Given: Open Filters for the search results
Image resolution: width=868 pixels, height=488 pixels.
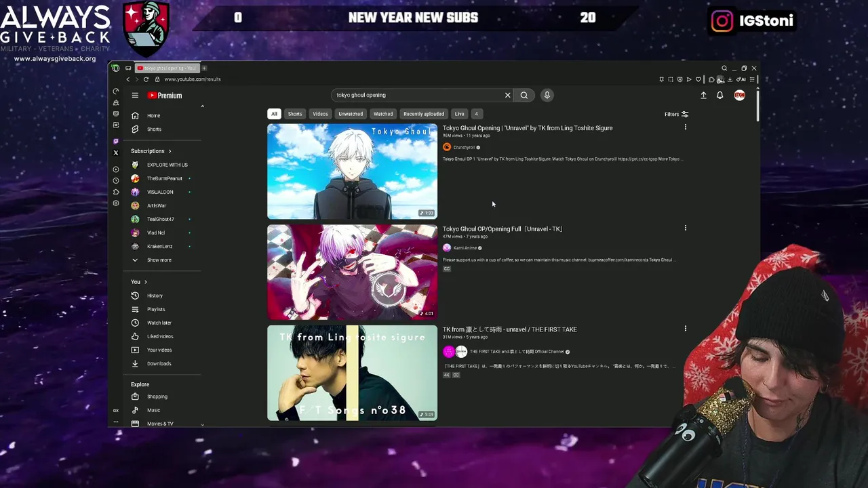Looking at the screenshot, I should tap(677, 115).
